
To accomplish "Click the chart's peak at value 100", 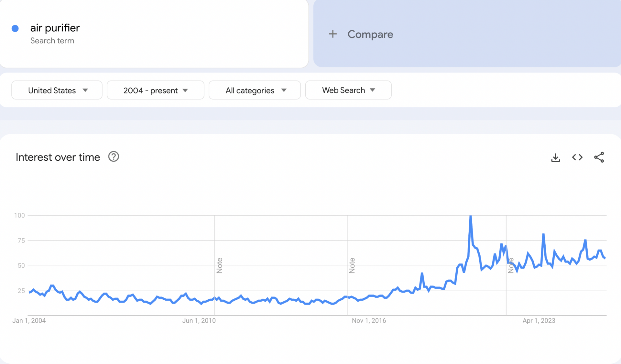I will pos(471,216).
